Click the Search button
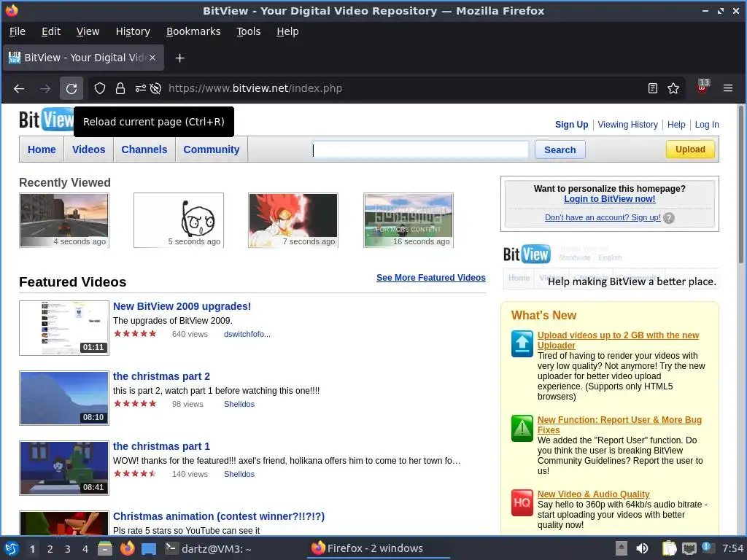The image size is (747, 560). tap(560, 149)
